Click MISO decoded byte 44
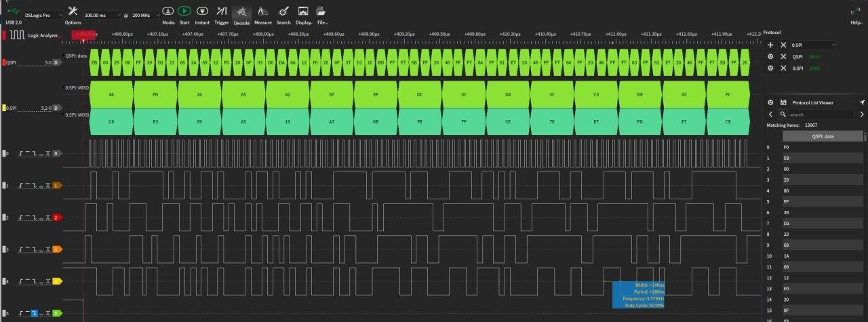The image size is (868, 322). (111, 94)
